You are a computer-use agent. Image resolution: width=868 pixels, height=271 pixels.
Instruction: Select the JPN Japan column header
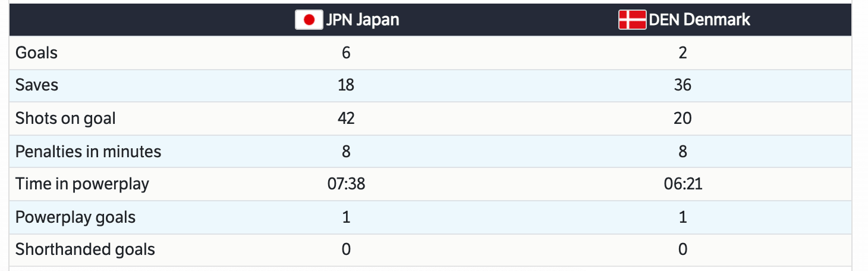pyautogui.click(x=362, y=20)
